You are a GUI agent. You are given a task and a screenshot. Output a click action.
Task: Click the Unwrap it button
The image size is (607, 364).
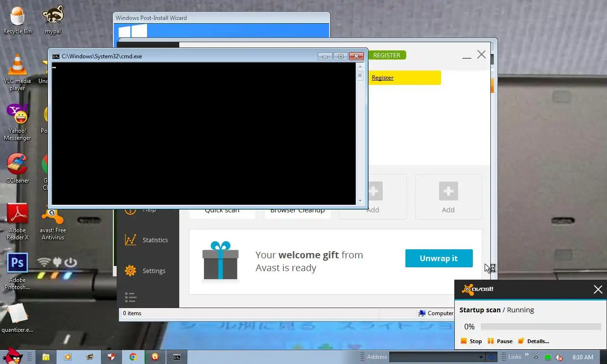(x=439, y=258)
